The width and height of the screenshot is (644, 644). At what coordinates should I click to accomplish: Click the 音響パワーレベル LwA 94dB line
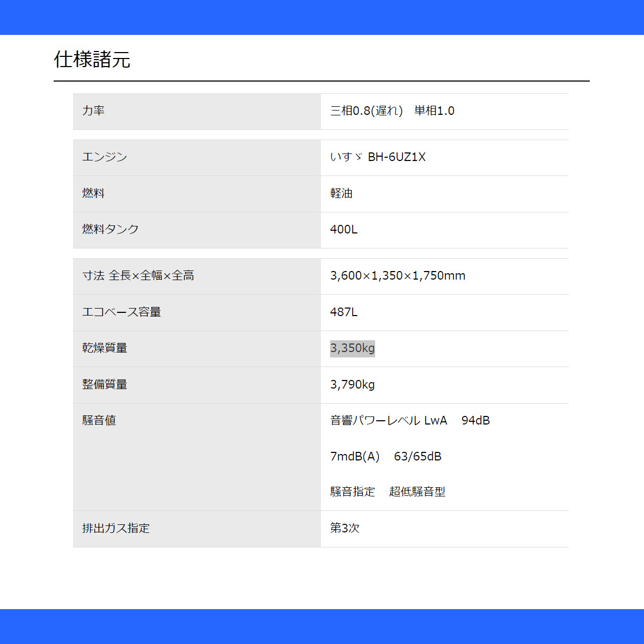410,420
